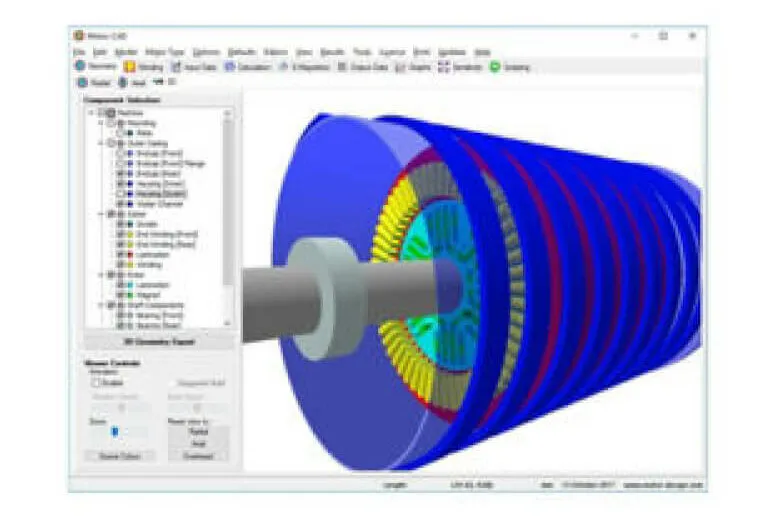Open the Input Data tab icon
Screen dimensions: 775x518
point(177,67)
